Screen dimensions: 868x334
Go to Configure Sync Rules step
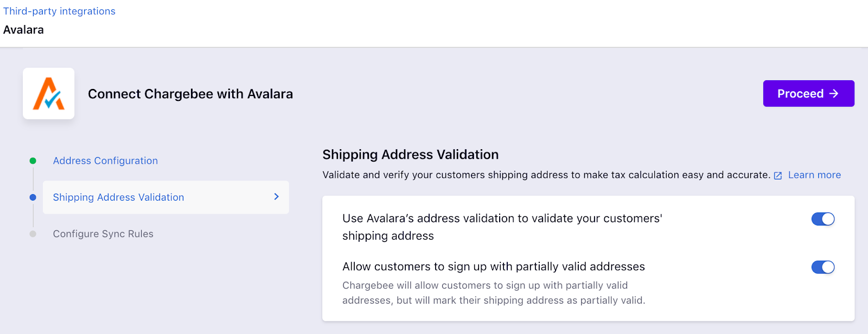pyautogui.click(x=103, y=234)
